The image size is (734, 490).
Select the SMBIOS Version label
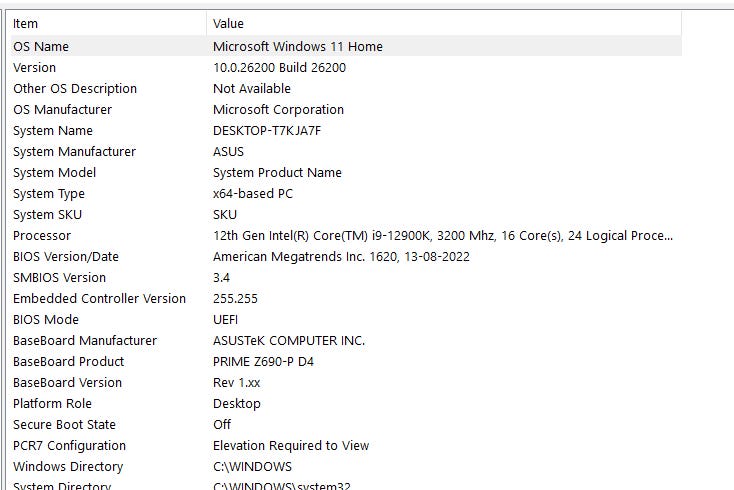point(59,278)
